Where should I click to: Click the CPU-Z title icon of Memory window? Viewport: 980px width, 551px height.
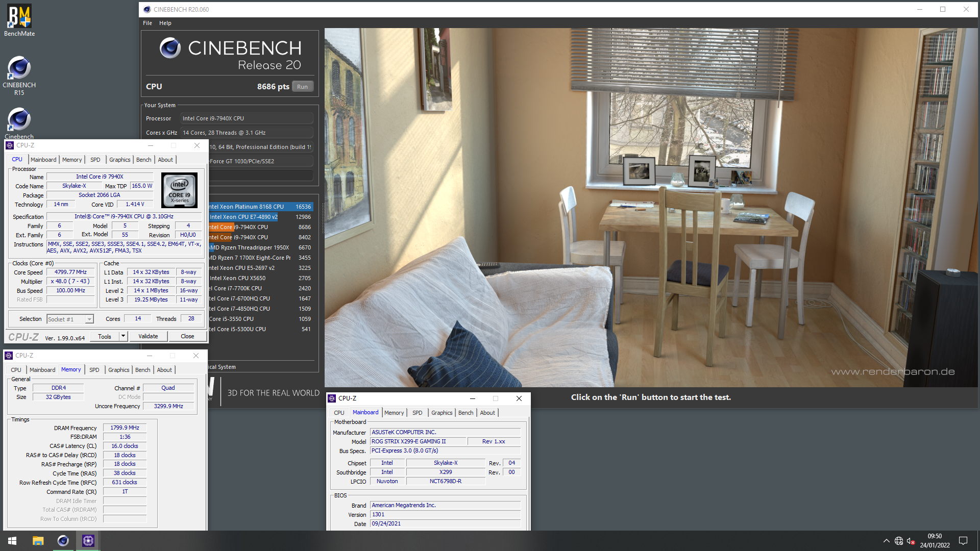click(9, 356)
